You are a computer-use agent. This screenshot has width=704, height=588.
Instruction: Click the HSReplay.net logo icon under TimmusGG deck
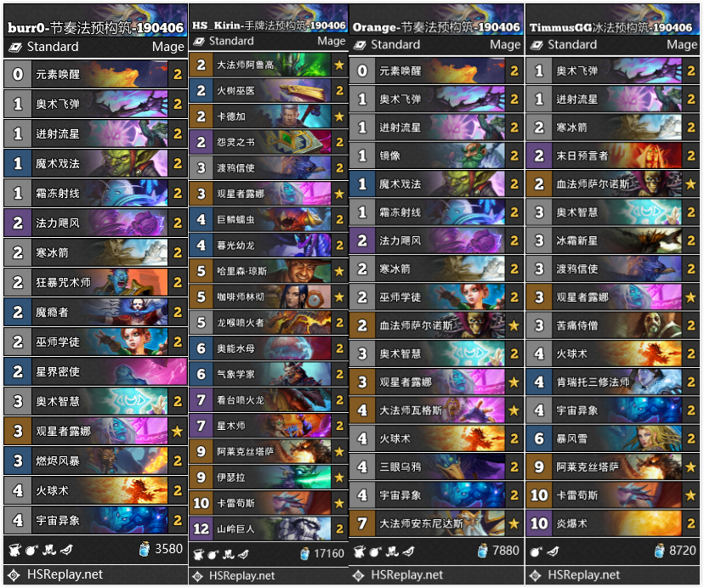coord(535,575)
